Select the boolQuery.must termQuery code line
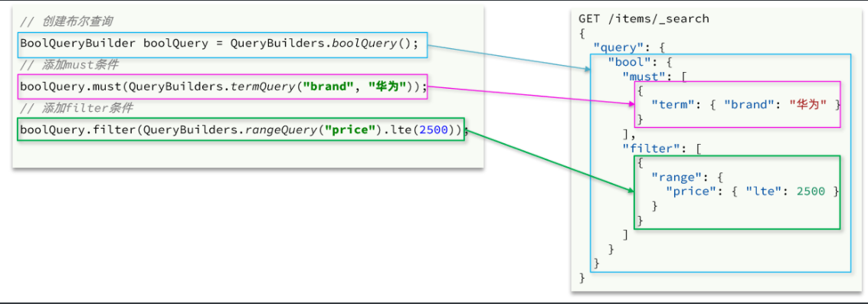This screenshot has width=868, height=304. pos(222,87)
